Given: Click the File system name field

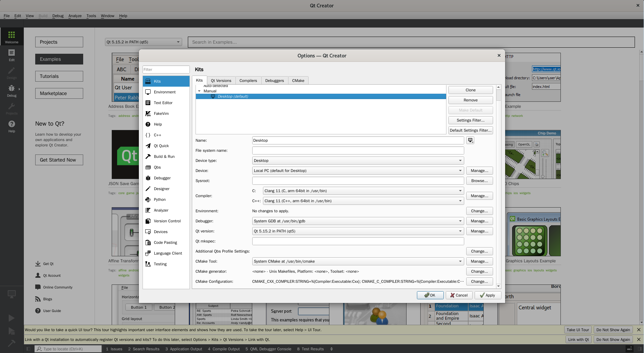Looking at the screenshot, I should (358, 150).
